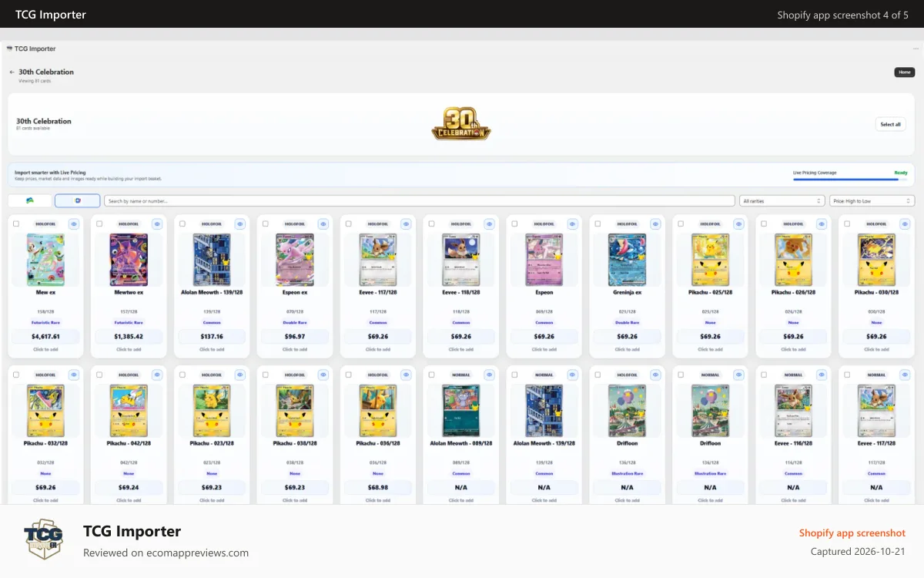
Task: Open Greninja ex preview eye icon
Action: click(x=656, y=223)
